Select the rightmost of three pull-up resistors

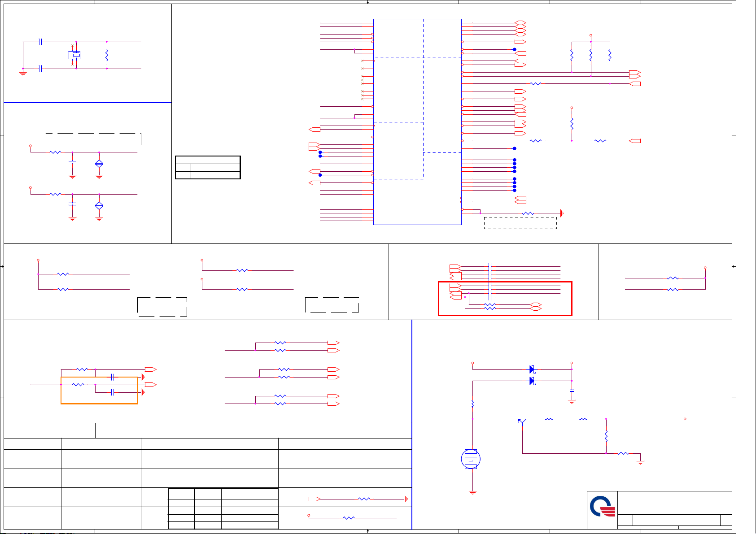(x=610, y=55)
